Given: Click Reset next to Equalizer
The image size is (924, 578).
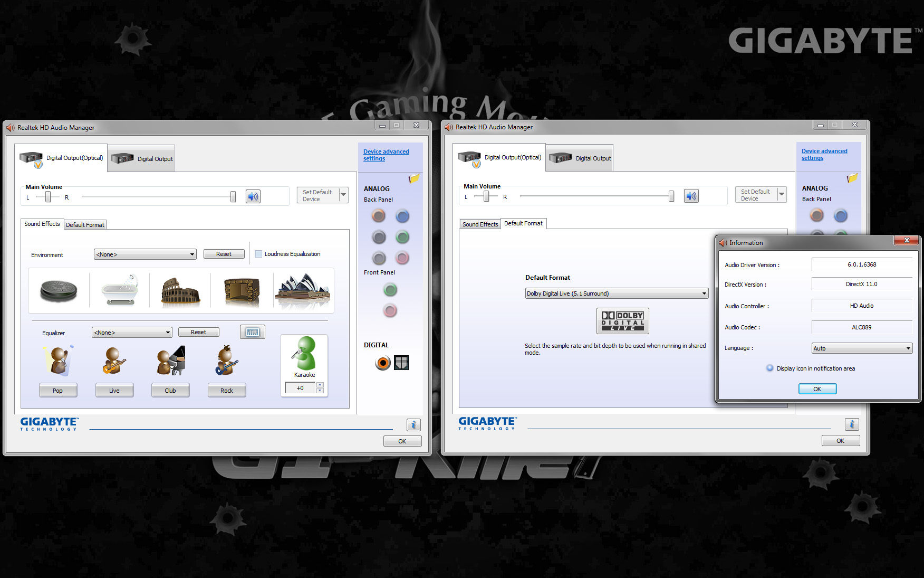Looking at the screenshot, I should pos(198,332).
